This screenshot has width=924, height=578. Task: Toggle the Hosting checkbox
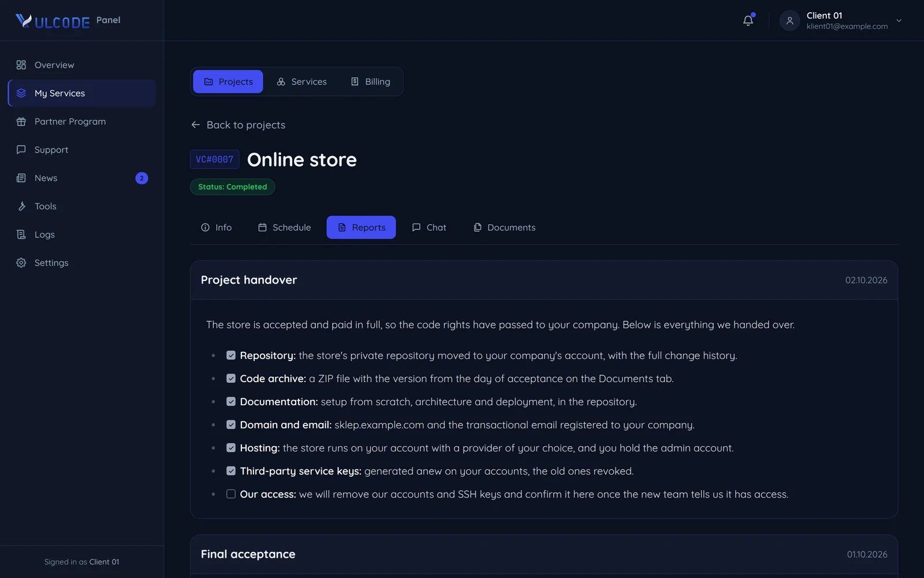231,448
